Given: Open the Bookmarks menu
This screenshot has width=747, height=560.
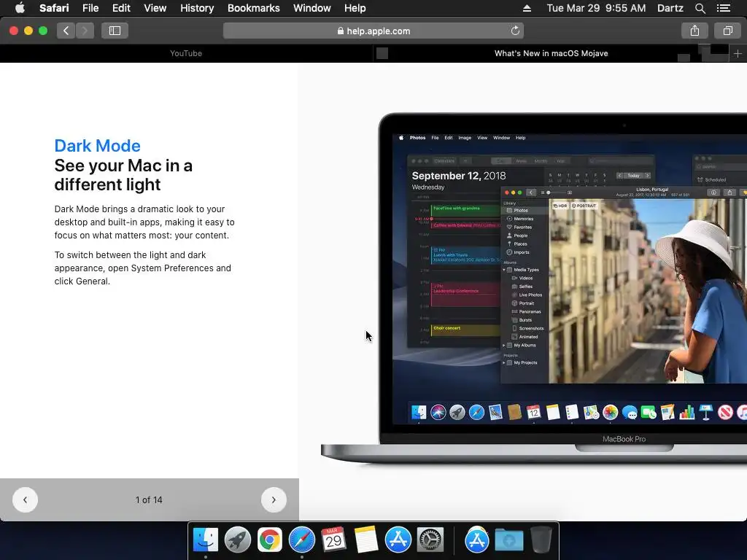Looking at the screenshot, I should click(253, 8).
